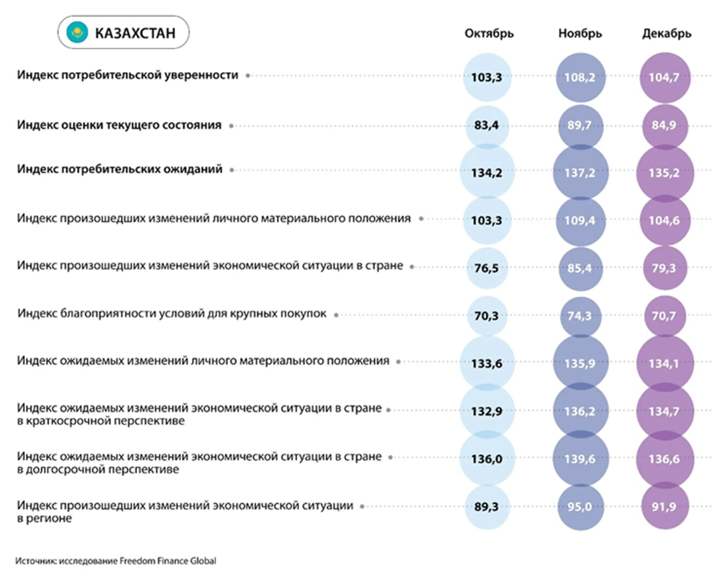
Task: Click the 91,9 December regional bubble
Action: coord(665,507)
